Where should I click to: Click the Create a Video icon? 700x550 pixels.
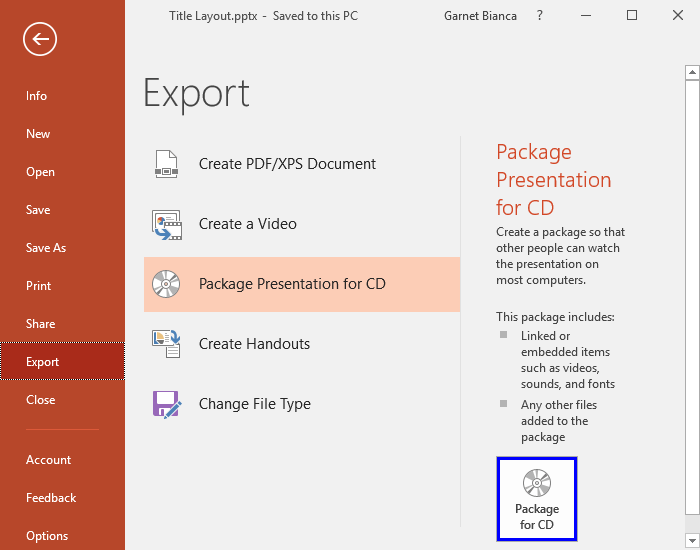pos(166,224)
